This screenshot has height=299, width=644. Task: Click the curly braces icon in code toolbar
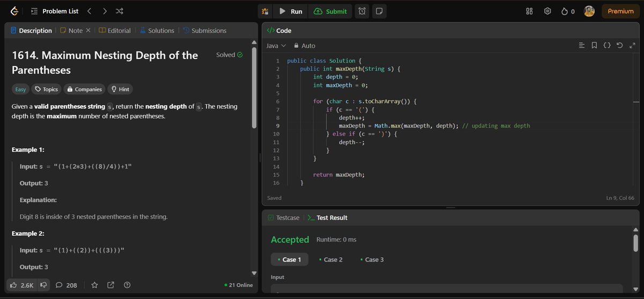coord(607,46)
